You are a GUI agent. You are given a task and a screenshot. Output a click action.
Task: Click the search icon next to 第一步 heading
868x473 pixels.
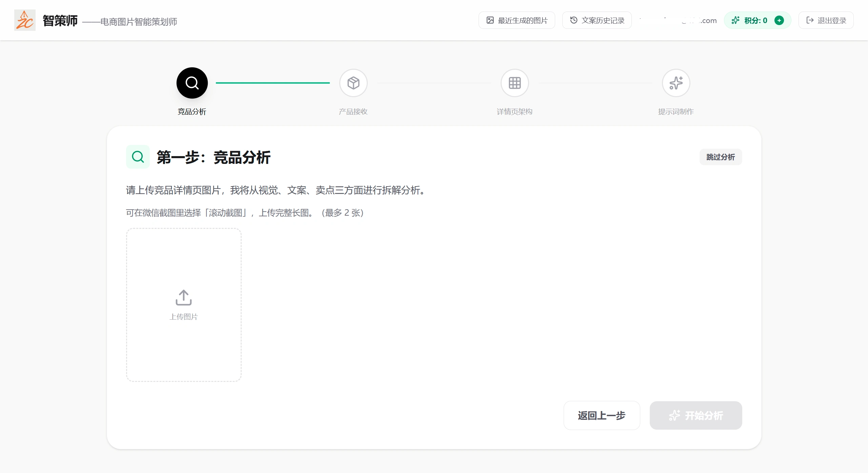pyautogui.click(x=138, y=157)
